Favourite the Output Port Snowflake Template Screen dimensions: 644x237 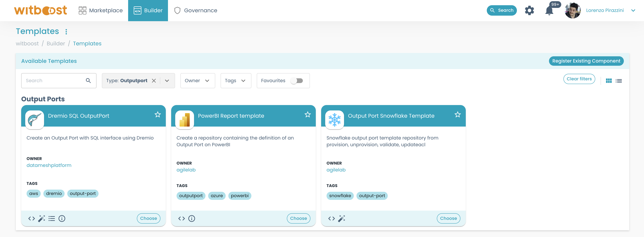[x=458, y=114]
